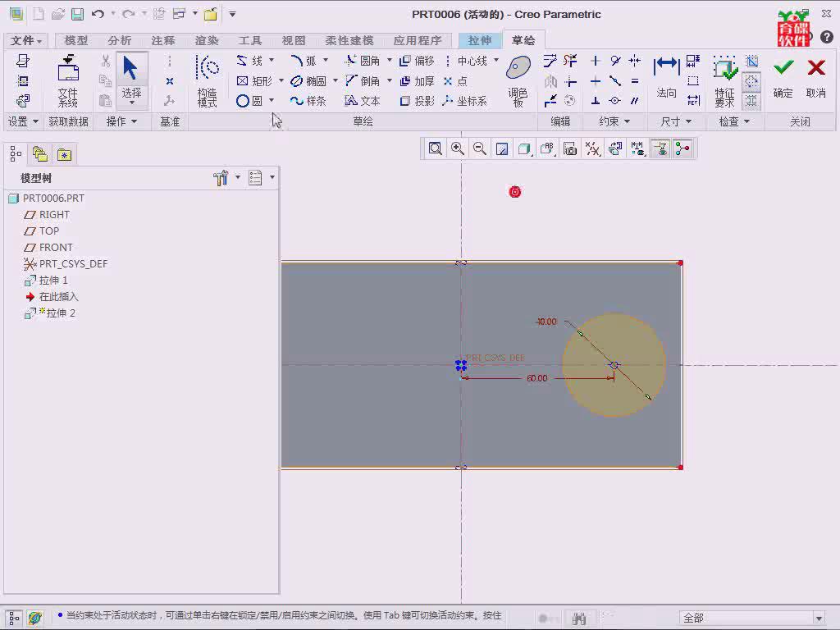Select the Rectangle (矩形) sketch tool
Screen dimensions: 840x630
[x=254, y=81]
